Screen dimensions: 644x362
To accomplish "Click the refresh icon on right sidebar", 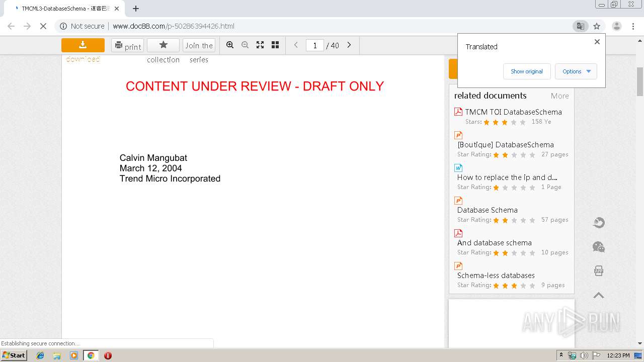I will (x=599, y=222).
